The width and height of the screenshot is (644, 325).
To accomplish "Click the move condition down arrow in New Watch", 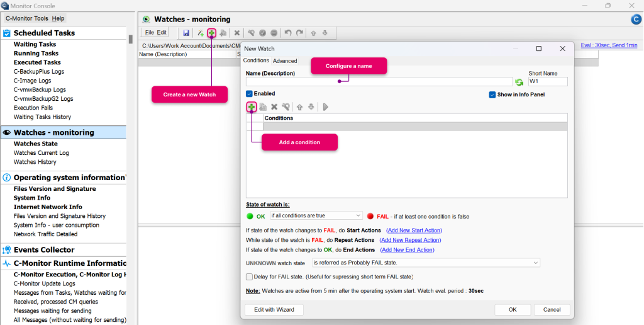I will 311,107.
